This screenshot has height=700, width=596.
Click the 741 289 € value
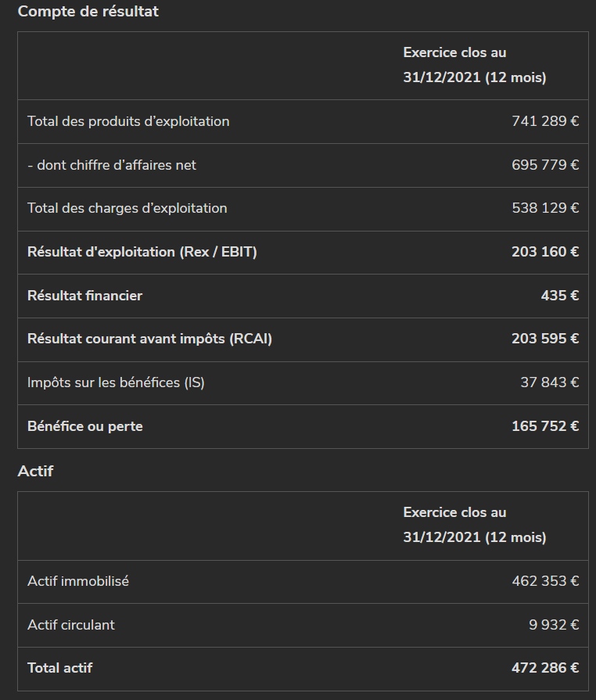pyautogui.click(x=545, y=121)
